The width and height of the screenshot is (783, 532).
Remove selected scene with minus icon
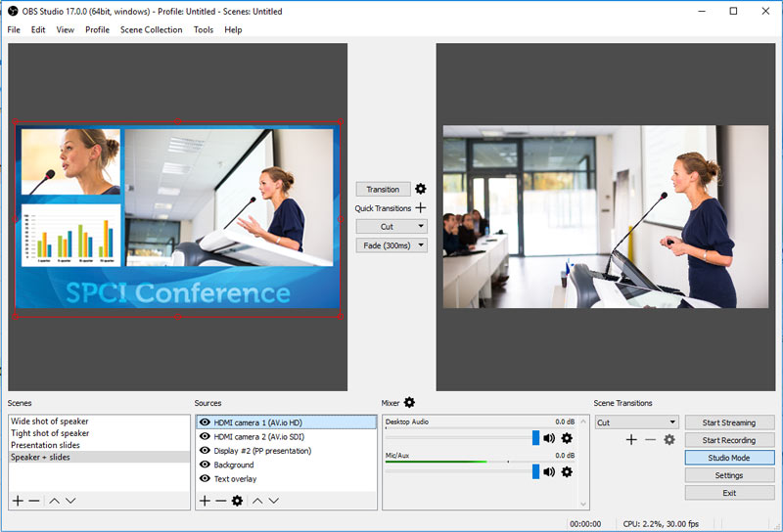pyautogui.click(x=34, y=501)
